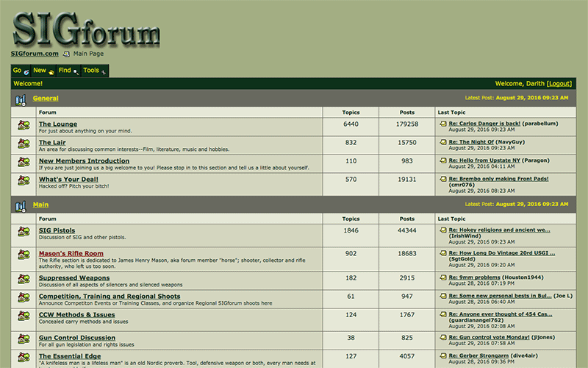Click The Lounge posts count 179258

point(407,124)
